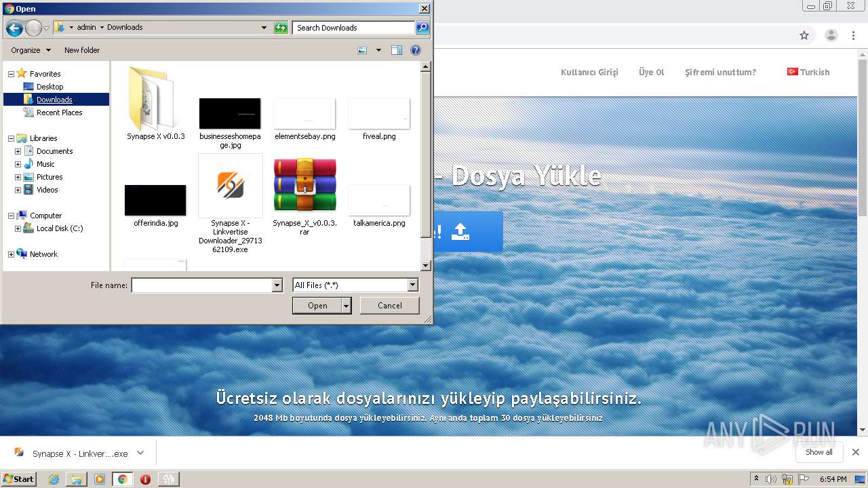Select Local Disk (C:)
The height and width of the screenshot is (488, 868).
pyautogui.click(x=60, y=228)
